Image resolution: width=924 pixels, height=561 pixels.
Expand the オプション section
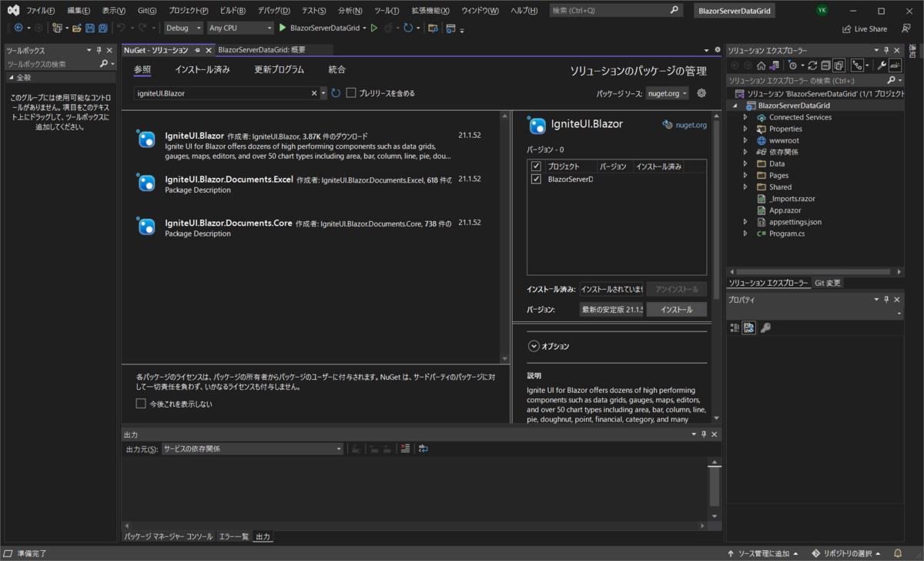(533, 346)
